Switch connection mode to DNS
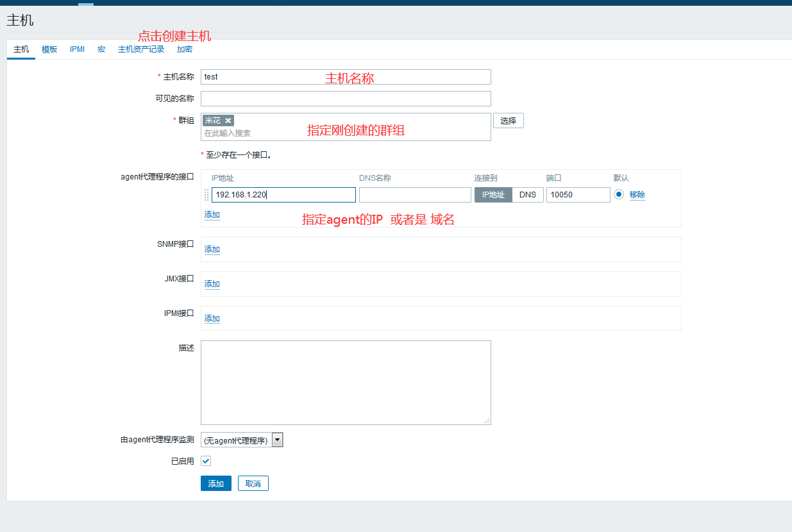This screenshot has width=792, height=532. tap(528, 195)
